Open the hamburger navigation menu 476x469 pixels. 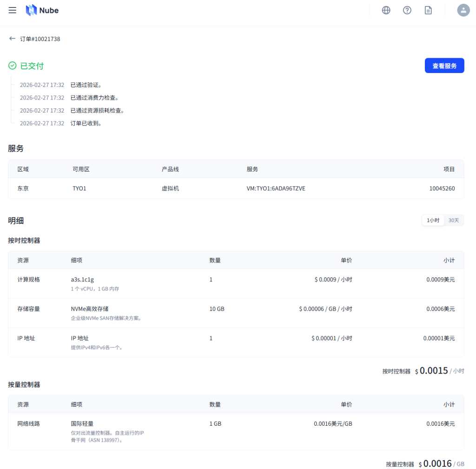coord(12,10)
